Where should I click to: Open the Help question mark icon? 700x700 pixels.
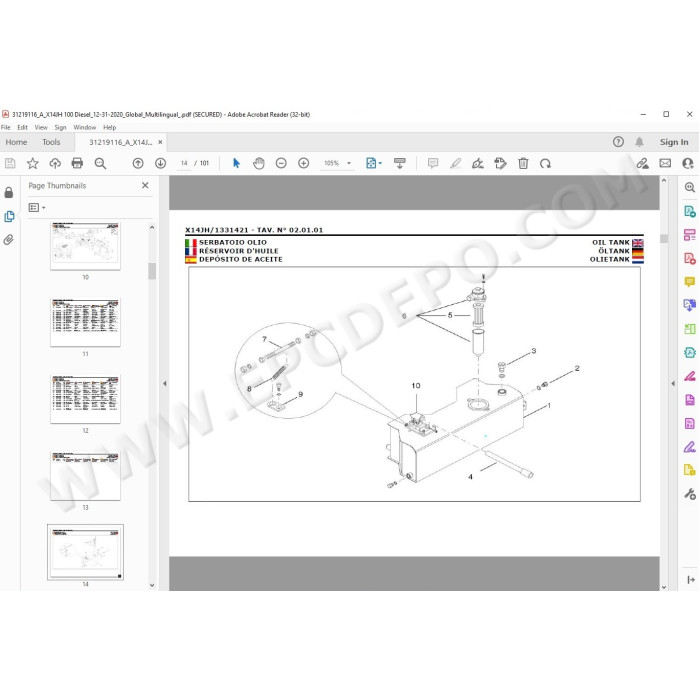point(618,142)
